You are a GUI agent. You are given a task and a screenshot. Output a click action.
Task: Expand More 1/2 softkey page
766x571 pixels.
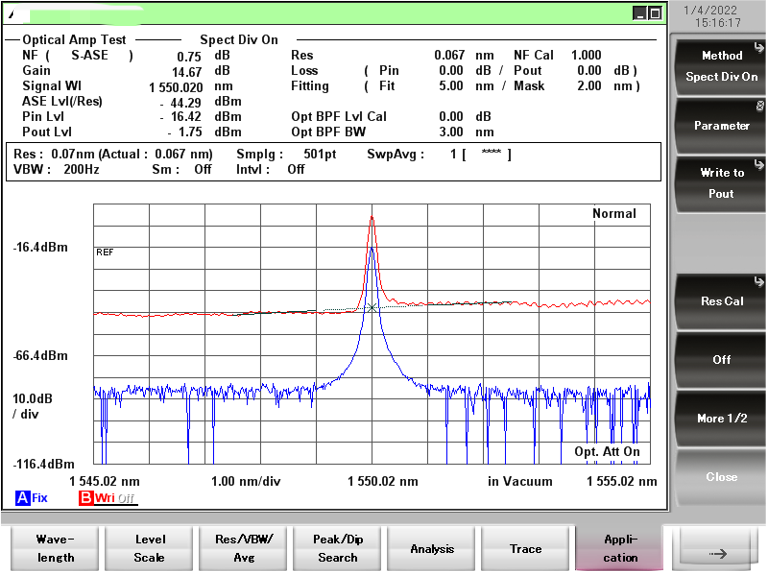pos(721,418)
